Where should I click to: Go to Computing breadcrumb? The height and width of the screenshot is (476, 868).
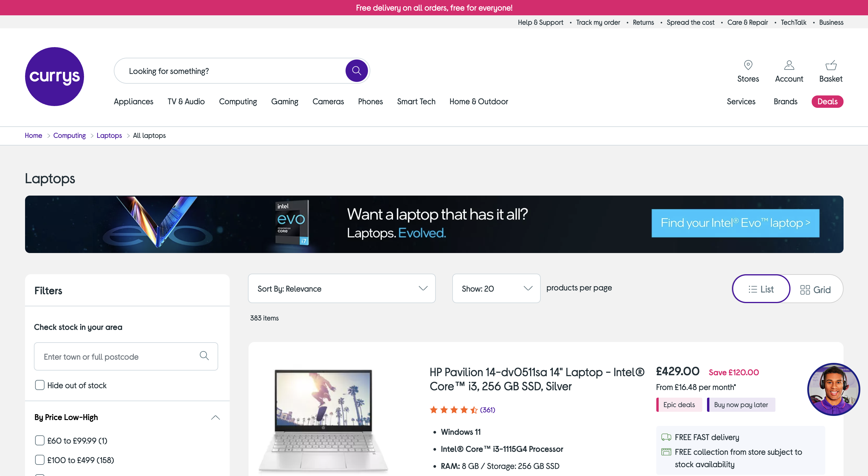tap(69, 135)
